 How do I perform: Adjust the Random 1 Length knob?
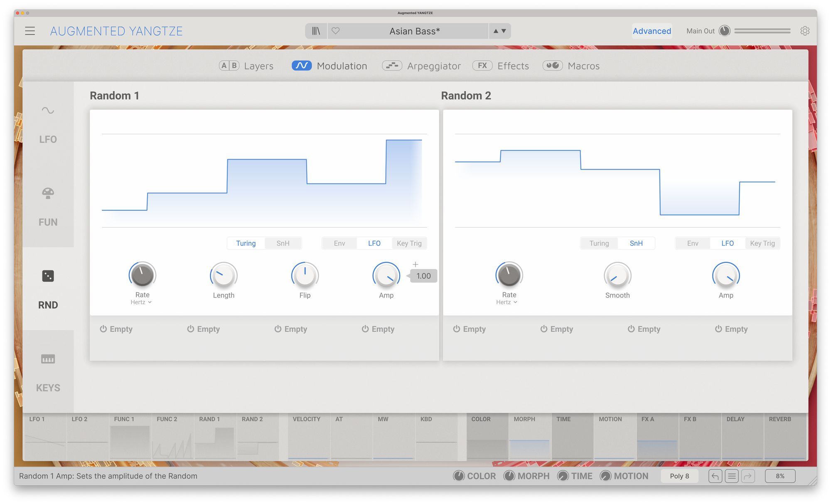tap(224, 275)
